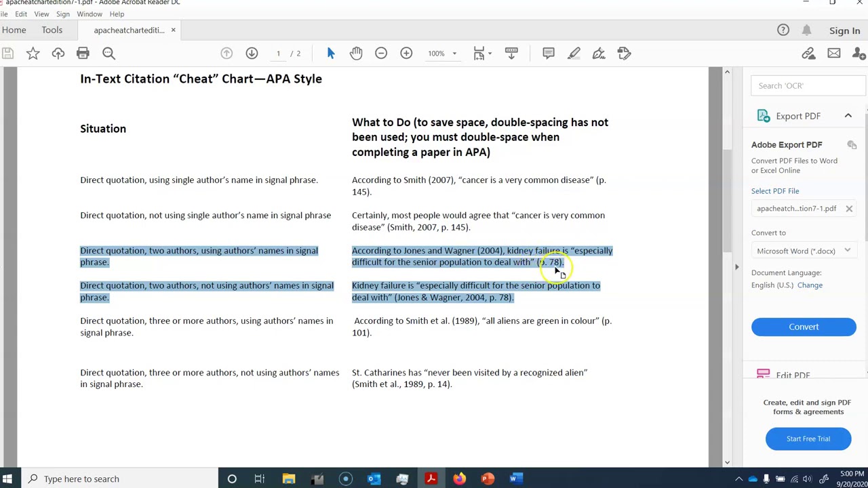
Task: Click the upload to cloud icon
Action: tap(58, 54)
